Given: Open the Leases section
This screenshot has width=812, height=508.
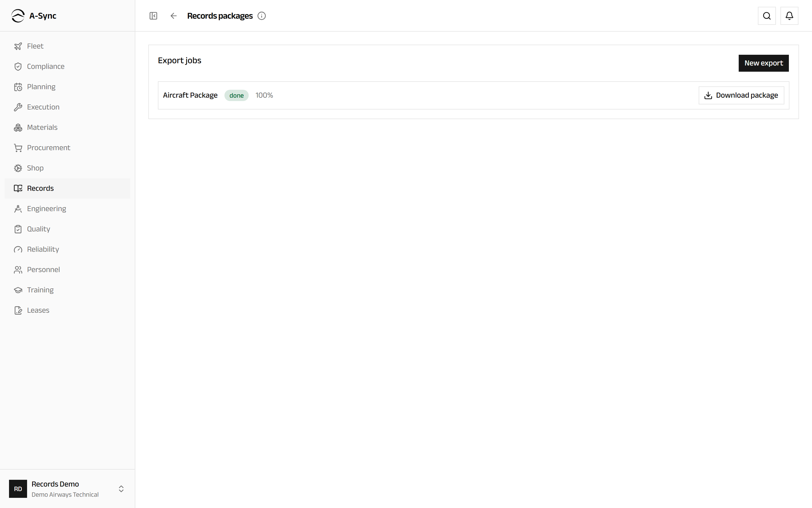Looking at the screenshot, I should [67, 310].
